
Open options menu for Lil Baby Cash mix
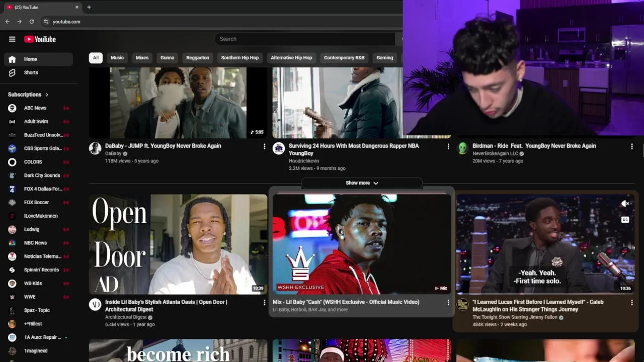448,303
